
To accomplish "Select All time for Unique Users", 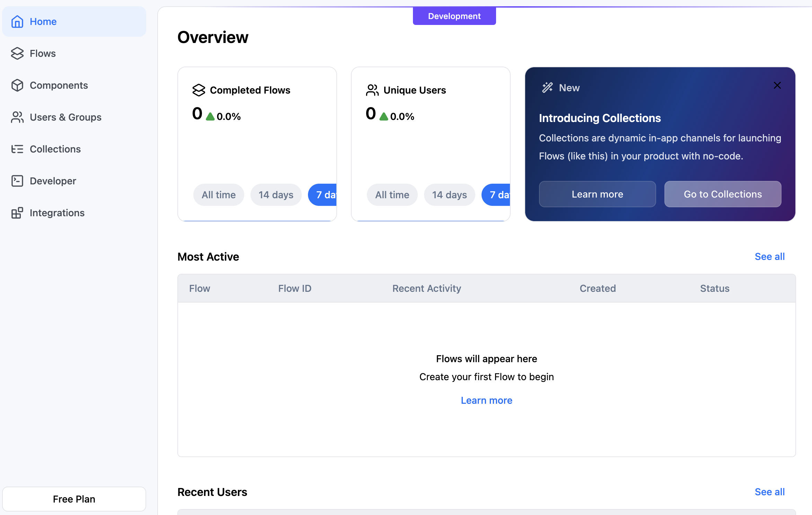I will [x=392, y=195].
